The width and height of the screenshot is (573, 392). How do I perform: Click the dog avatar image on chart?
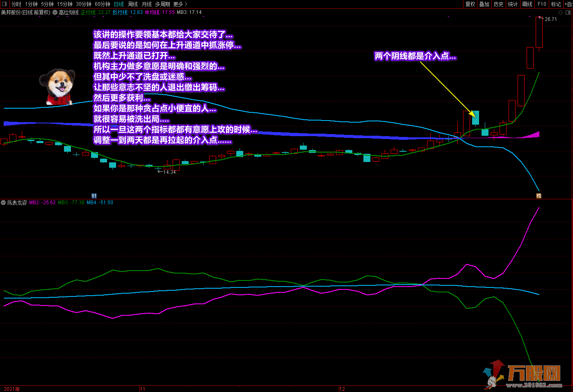click(x=58, y=87)
